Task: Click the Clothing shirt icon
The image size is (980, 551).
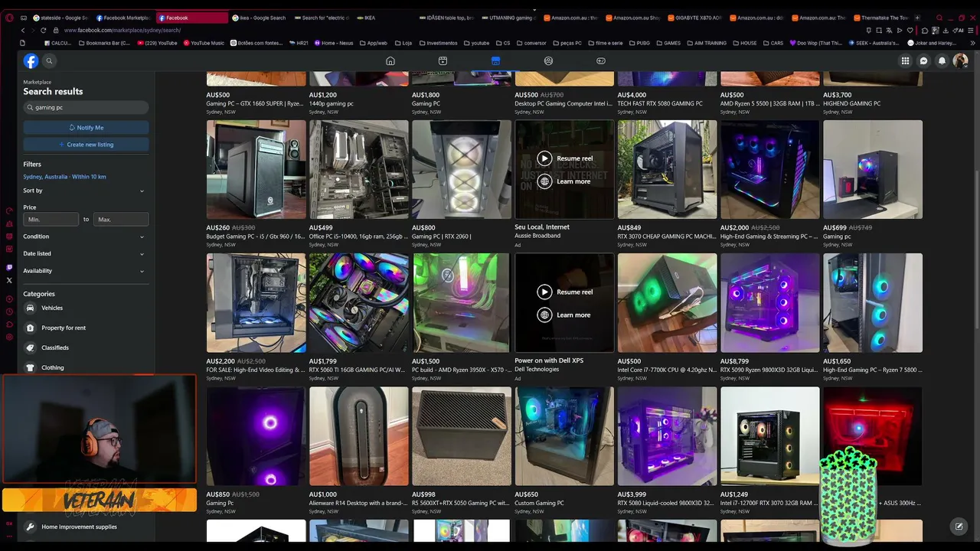Action: pos(30,367)
